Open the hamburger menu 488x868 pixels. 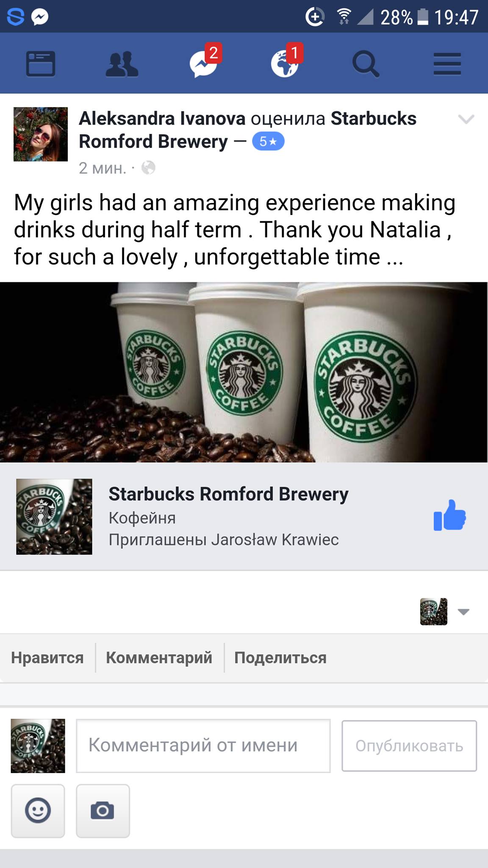click(x=447, y=64)
